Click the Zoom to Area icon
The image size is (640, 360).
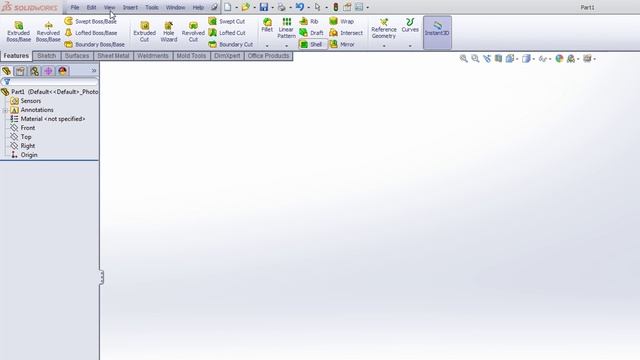coord(475,59)
